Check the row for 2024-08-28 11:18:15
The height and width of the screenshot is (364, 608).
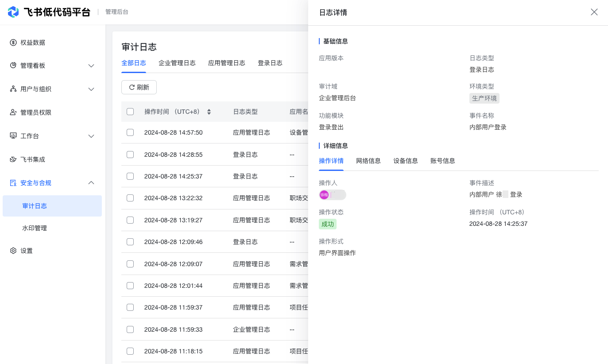[x=130, y=351]
